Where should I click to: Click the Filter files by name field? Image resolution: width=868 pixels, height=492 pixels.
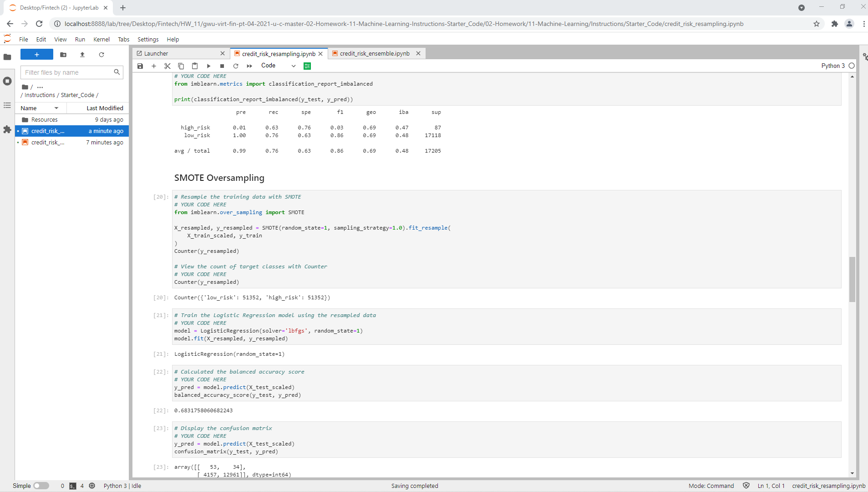[72, 72]
